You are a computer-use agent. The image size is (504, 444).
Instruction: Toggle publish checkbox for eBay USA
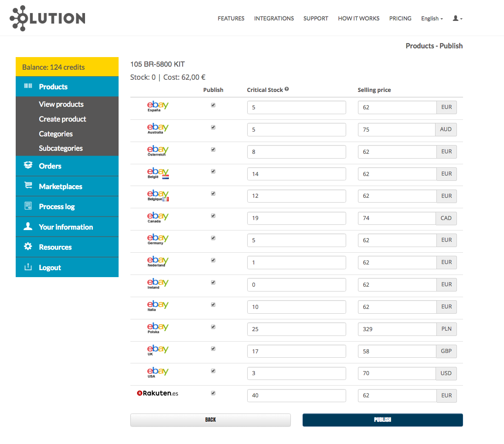213,371
